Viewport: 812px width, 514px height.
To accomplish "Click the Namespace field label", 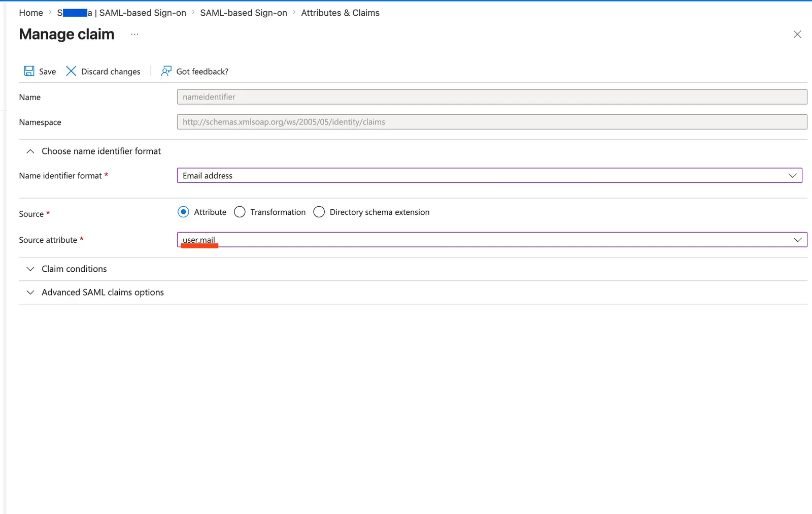I will click(x=40, y=122).
